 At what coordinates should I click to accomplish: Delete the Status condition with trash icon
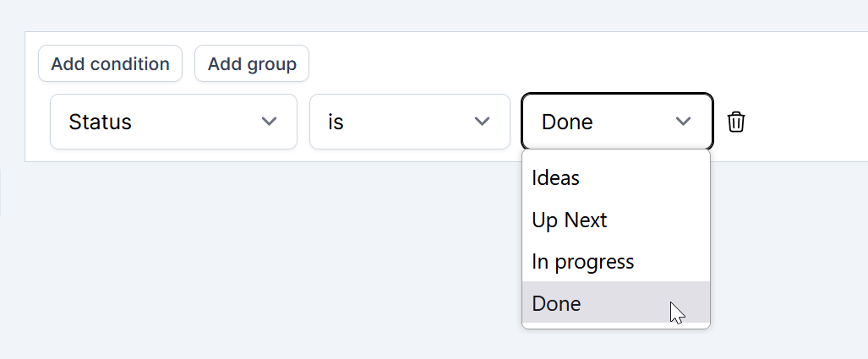tap(736, 122)
